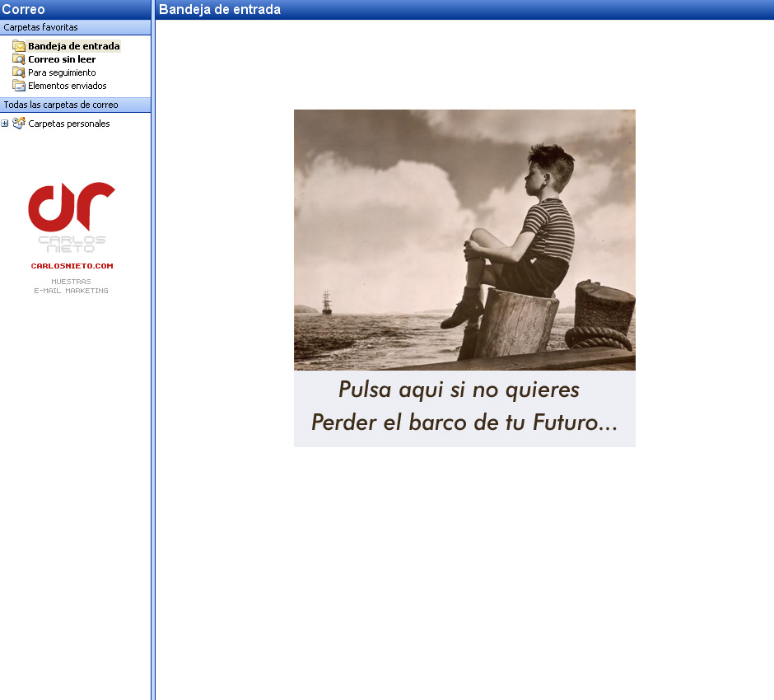Image resolution: width=774 pixels, height=700 pixels.
Task: Click the 'Pulsa aqui si no quieres' text
Action: tap(459, 390)
